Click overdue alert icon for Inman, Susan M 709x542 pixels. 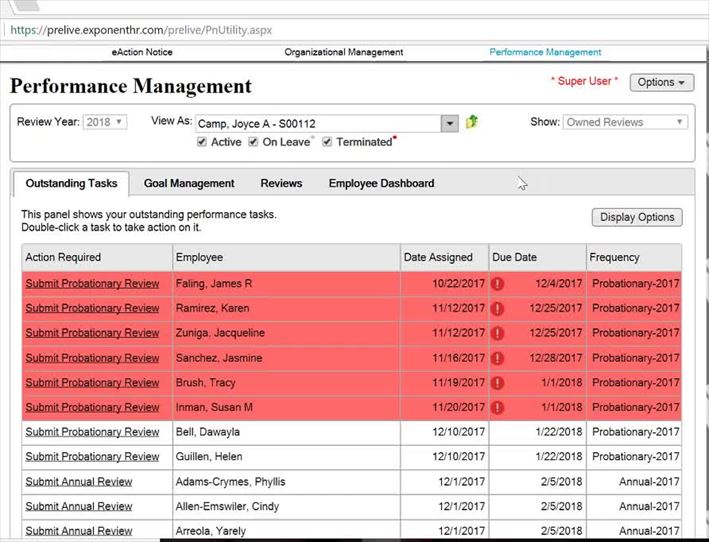point(498,407)
